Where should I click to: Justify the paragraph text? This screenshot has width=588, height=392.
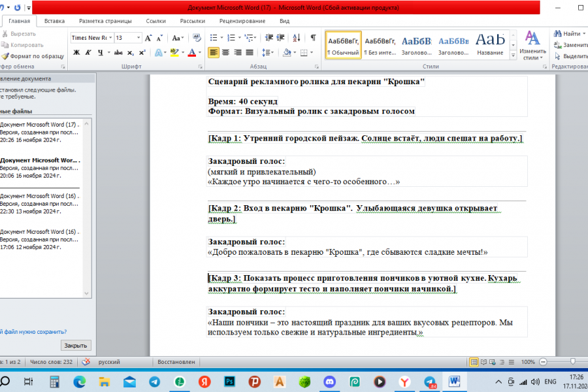coord(250,52)
